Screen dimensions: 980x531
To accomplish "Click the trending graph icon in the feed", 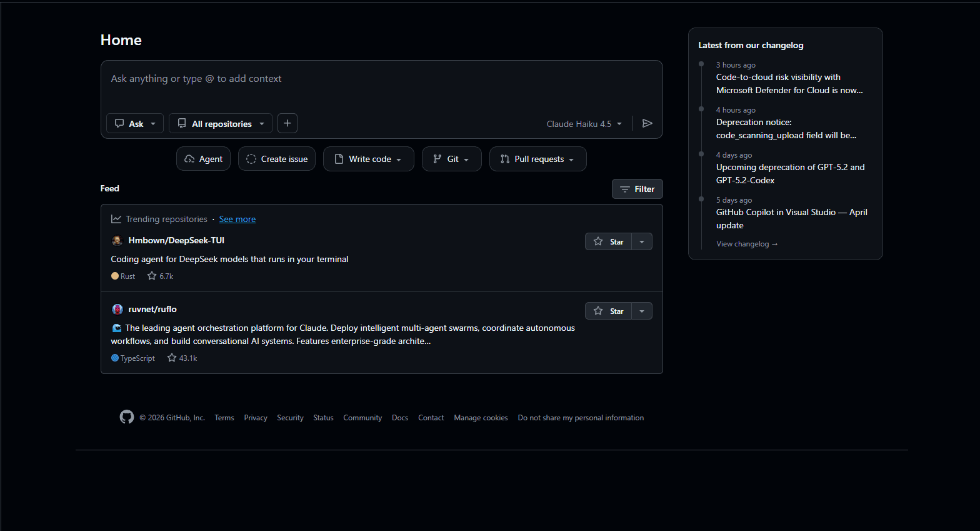I will point(116,219).
